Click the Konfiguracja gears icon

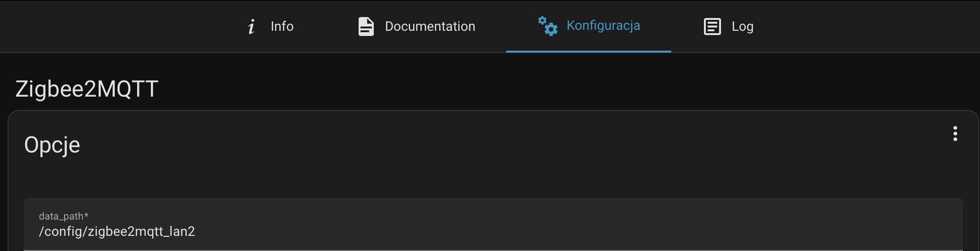pyautogui.click(x=547, y=26)
